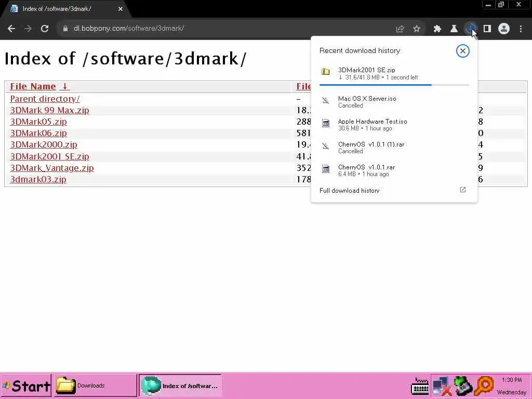Download 3DMark 99 Max.zip
The width and height of the screenshot is (532, 399).
(x=49, y=110)
